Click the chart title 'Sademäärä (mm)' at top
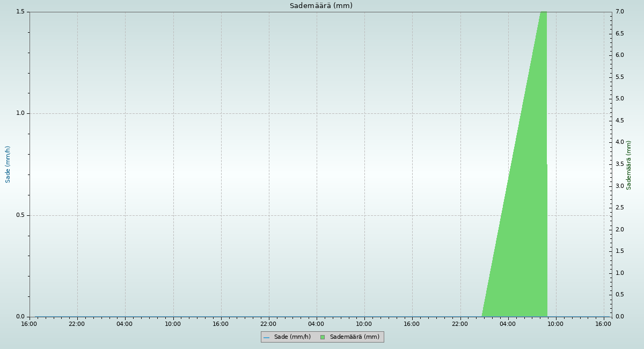Screen dimensions: 644x349 point(321,6)
